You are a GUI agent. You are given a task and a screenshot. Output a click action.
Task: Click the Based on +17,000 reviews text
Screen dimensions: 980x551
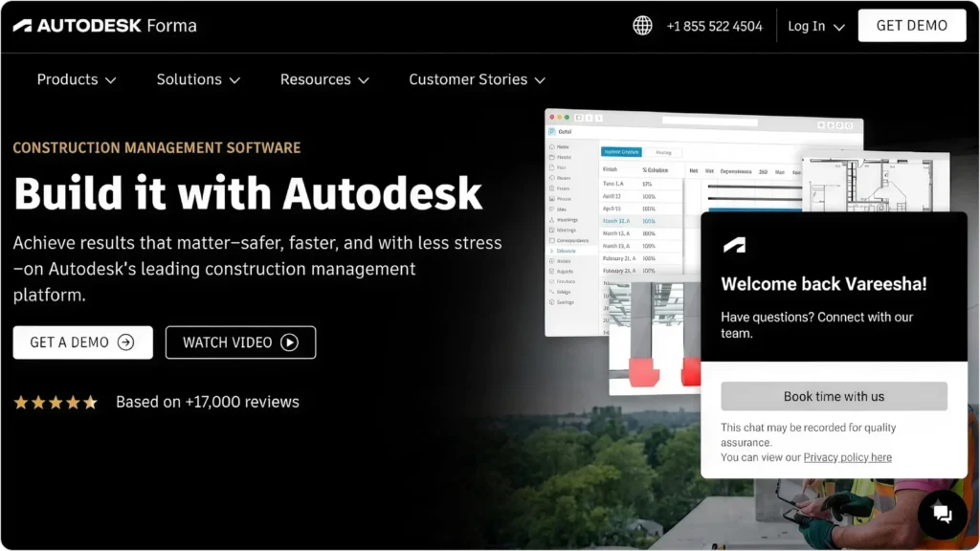(208, 402)
